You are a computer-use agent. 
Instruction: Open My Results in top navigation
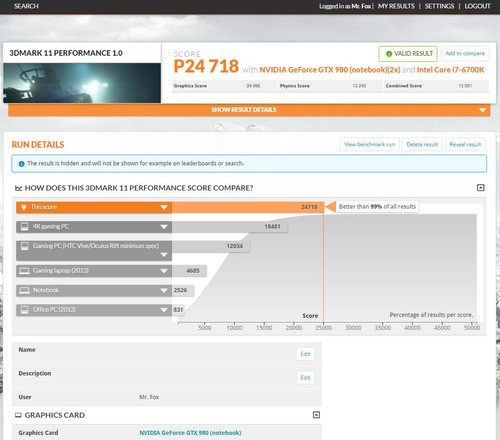[396, 6]
